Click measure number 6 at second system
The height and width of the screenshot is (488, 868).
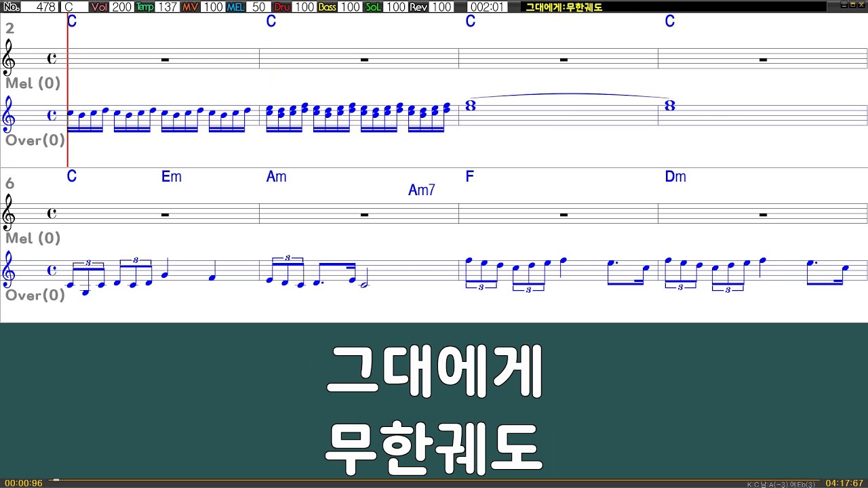tap(9, 184)
